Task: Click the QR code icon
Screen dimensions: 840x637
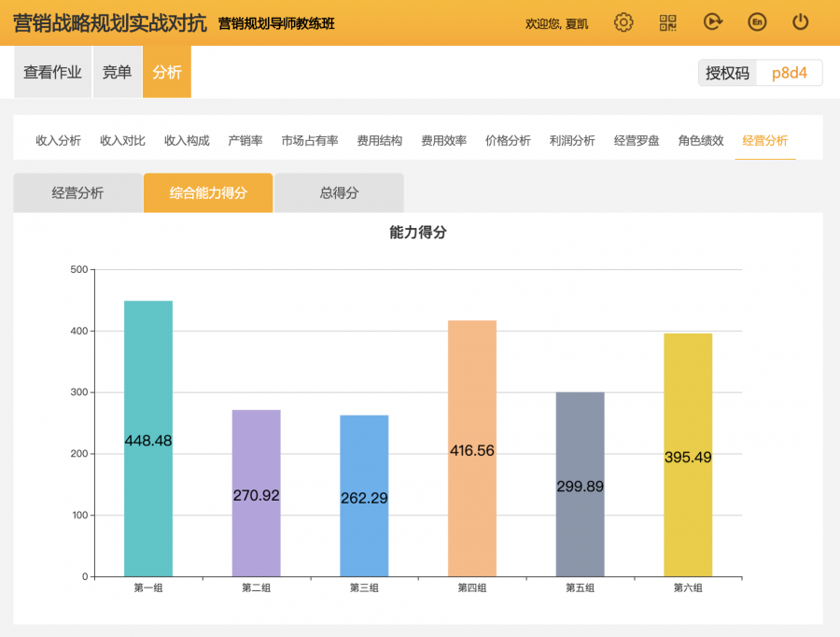Action: pos(668,22)
